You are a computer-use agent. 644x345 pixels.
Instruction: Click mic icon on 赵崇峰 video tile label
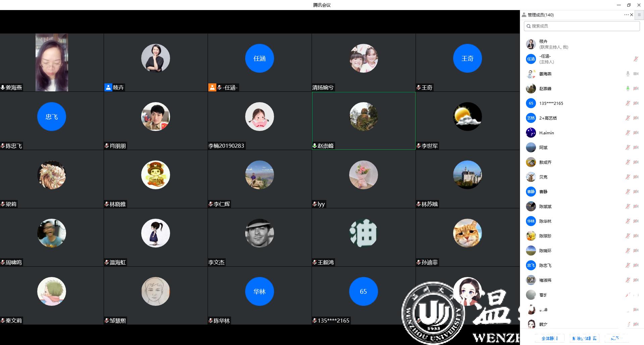(x=315, y=146)
